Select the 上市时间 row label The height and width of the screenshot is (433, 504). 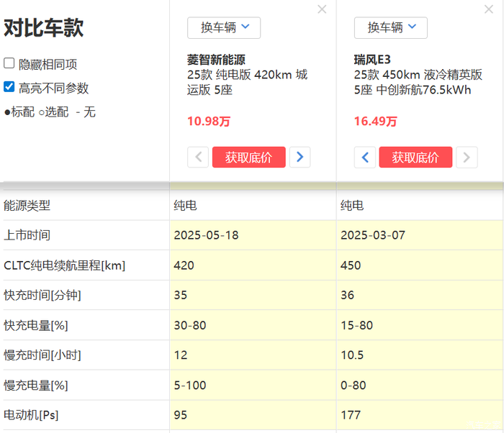point(27,235)
